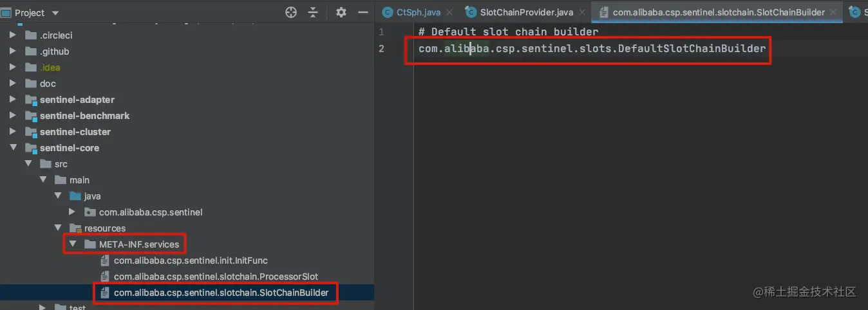Viewport: 868px width, 310px height.
Task: Click the resources root folder icon
Action: [x=75, y=228]
